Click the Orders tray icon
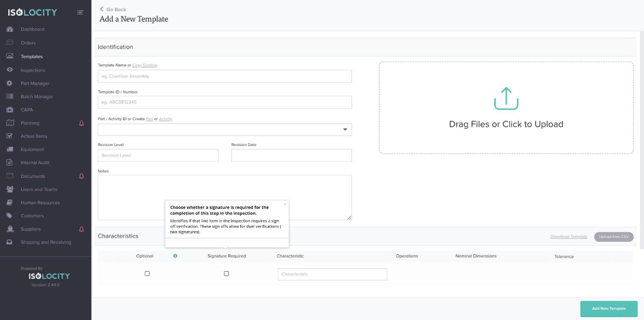The width and height of the screenshot is (644, 320). pos(10,43)
